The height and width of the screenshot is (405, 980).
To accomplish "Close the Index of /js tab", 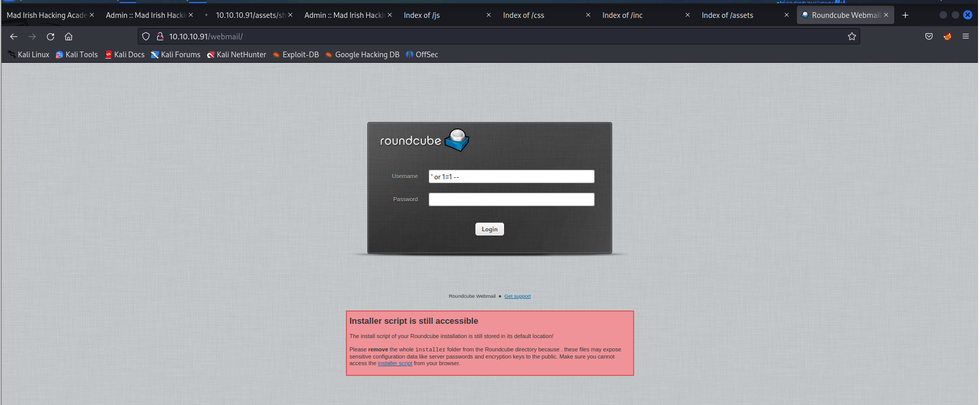I will pyautogui.click(x=489, y=15).
